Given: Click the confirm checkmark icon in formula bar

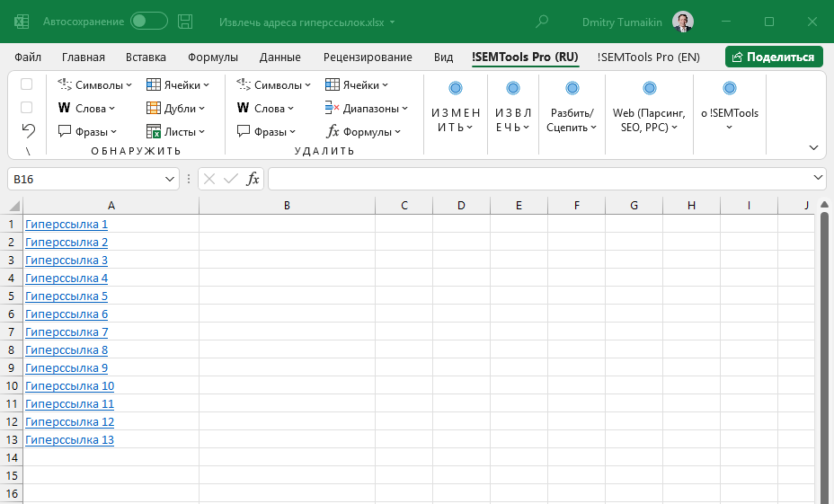Looking at the screenshot, I should pyautogui.click(x=231, y=179).
